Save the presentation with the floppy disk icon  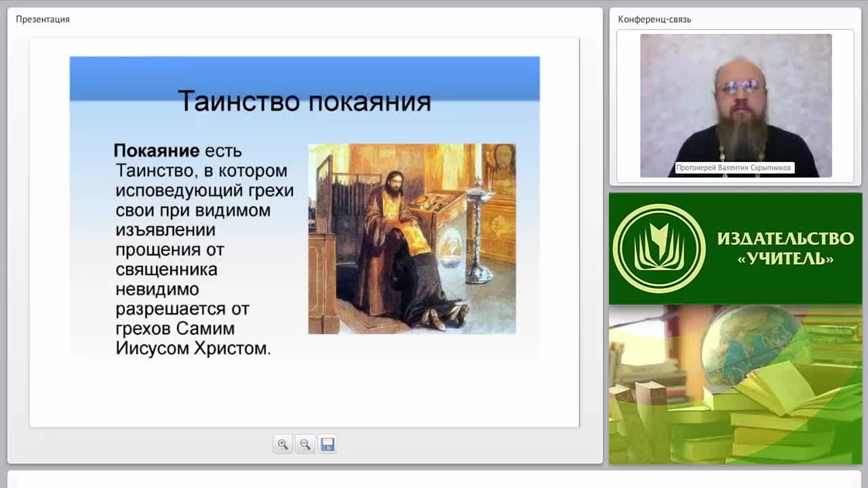pyautogui.click(x=328, y=445)
